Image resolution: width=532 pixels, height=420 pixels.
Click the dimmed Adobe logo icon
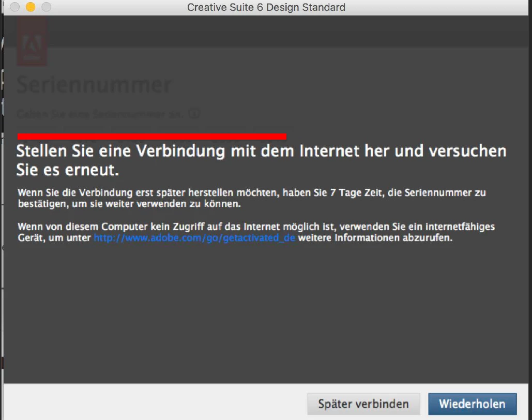coord(32,41)
